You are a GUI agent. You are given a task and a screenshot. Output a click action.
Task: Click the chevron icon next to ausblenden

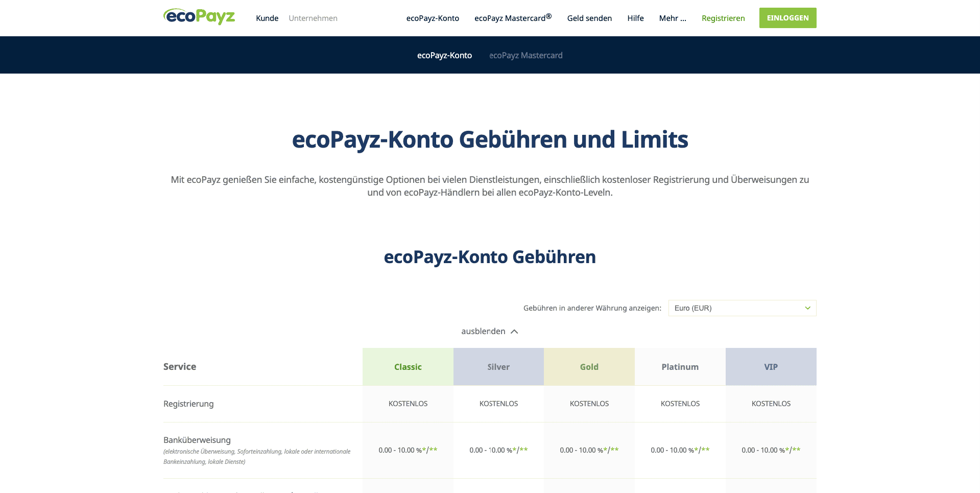(514, 332)
